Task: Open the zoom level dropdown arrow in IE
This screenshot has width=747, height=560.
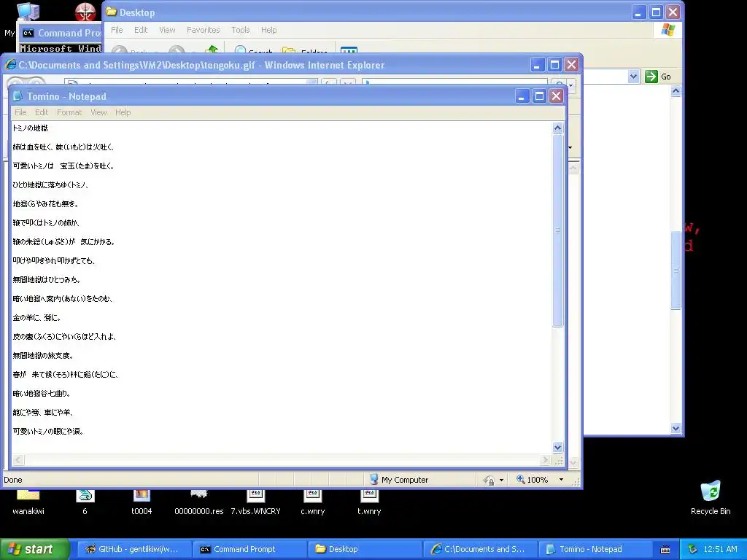Action: pos(561,480)
